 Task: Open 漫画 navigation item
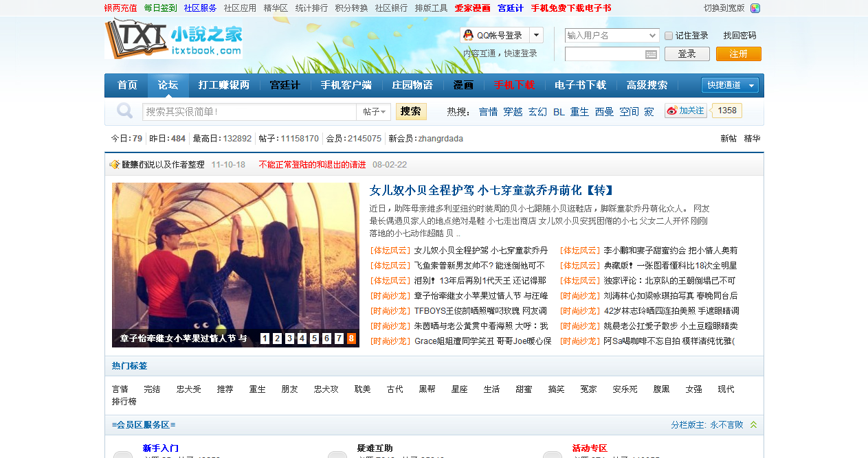pos(463,85)
